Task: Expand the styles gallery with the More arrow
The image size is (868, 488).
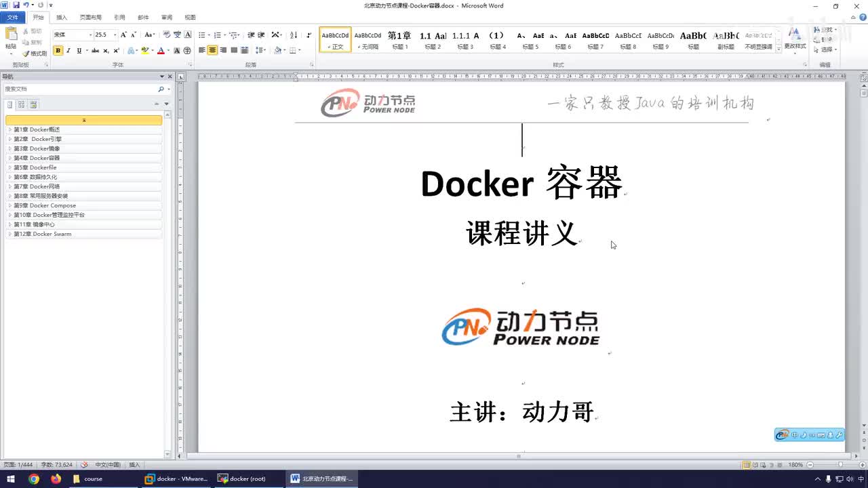Action: pos(778,49)
